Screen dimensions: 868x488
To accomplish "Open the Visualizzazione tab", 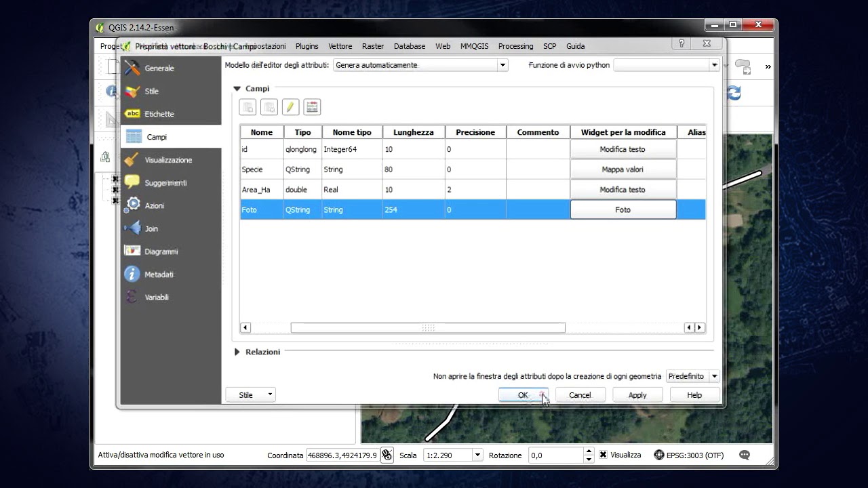I will (x=171, y=160).
